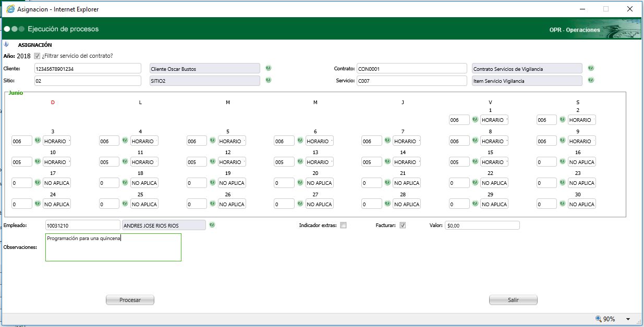Image resolution: width=644 pixels, height=327 pixels.
Task: Toggle the Filtrar servicio del contrato checkbox
Action: pos(37,56)
